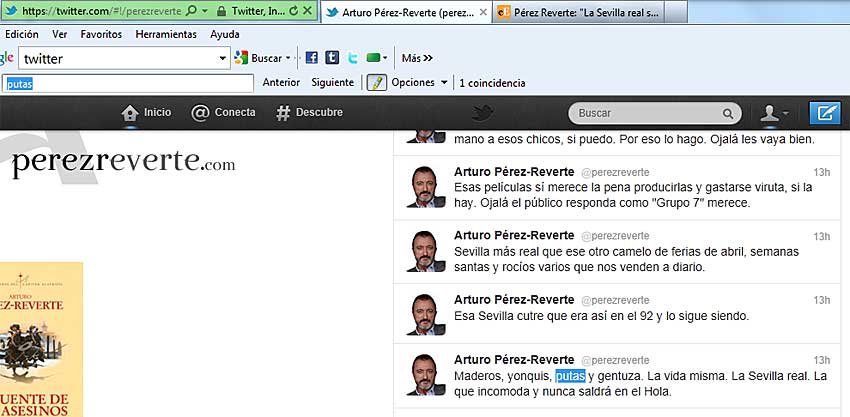The width and height of the screenshot is (850, 417).
Task: Click the Twitter bird logo in navbar
Action: click(x=484, y=113)
